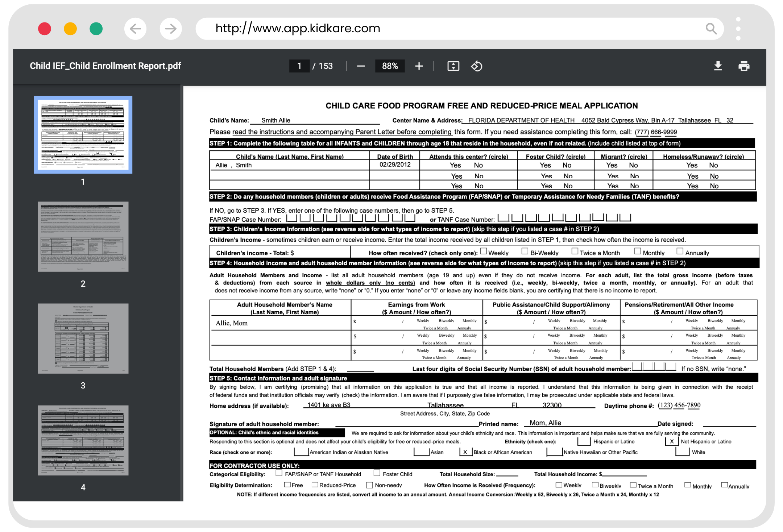This screenshot has height=532, width=783.
Task: Select page 2 thumbnail
Action: (83, 236)
